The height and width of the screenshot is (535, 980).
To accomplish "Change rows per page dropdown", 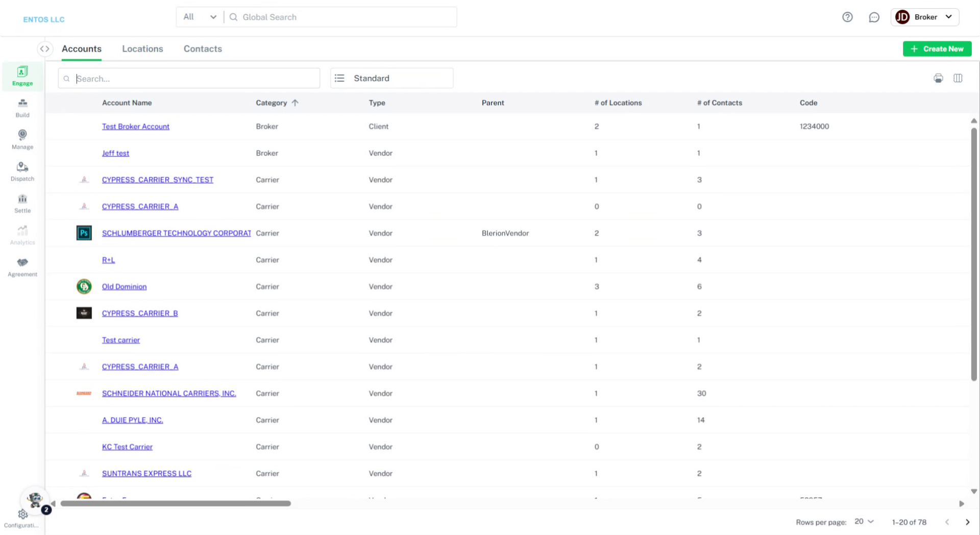I will click(x=864, y=521).
